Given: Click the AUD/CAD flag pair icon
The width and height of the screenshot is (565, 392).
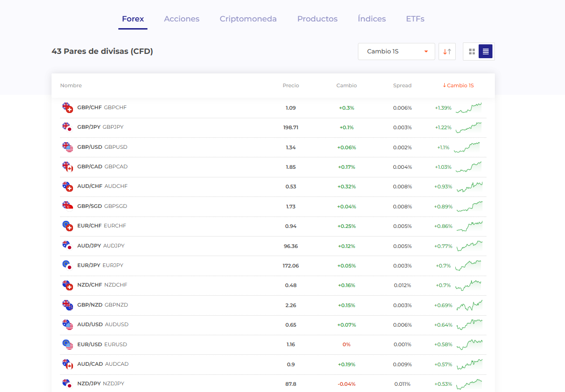Looking at the screenshot, I should [x=67, y=364].
